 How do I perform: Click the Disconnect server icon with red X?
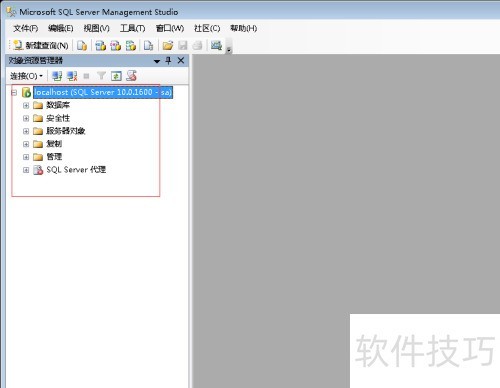(x=72, y=76)
